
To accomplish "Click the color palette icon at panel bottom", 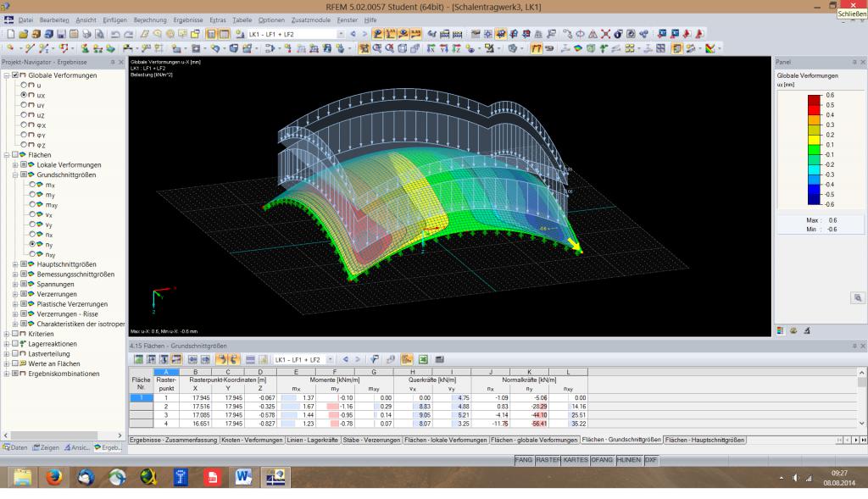I will coord(781,330).
